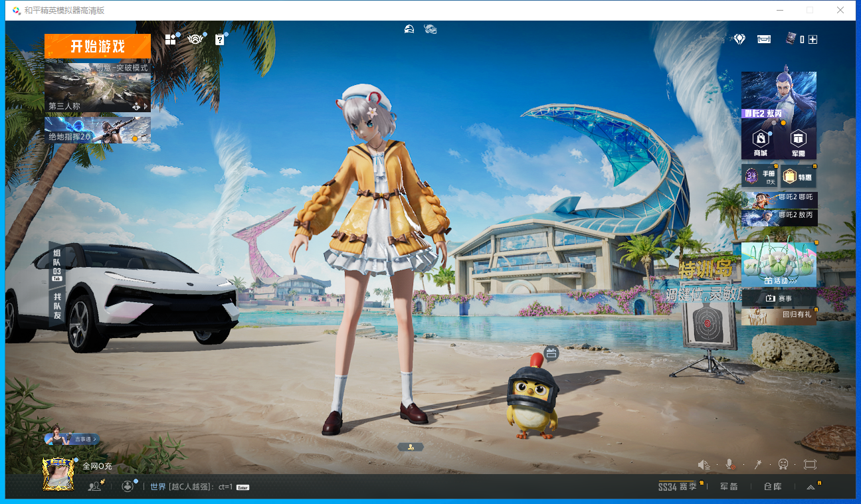Click the small gray badge below character
861x504 pixels.
[x=411, y=447]
